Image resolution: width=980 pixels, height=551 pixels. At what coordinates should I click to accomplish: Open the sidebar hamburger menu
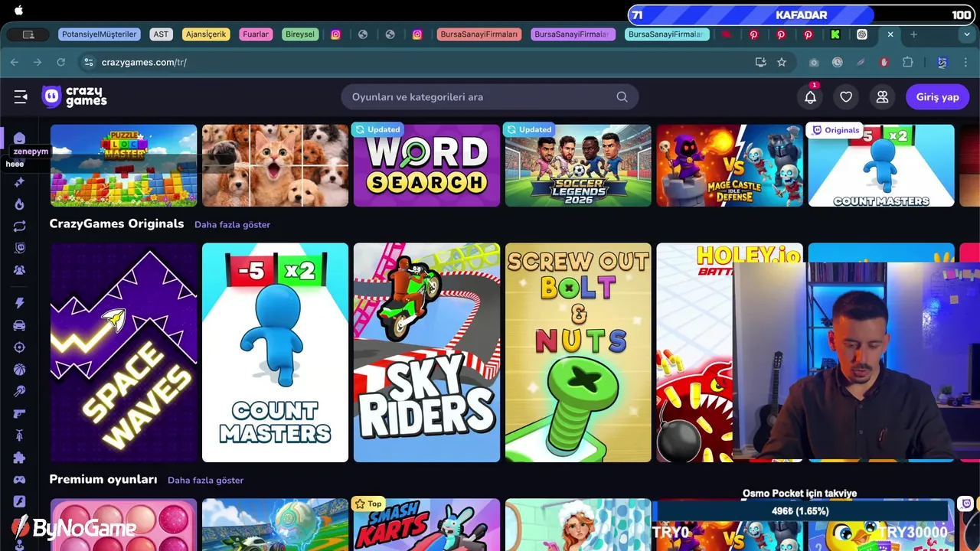[21, 96]
